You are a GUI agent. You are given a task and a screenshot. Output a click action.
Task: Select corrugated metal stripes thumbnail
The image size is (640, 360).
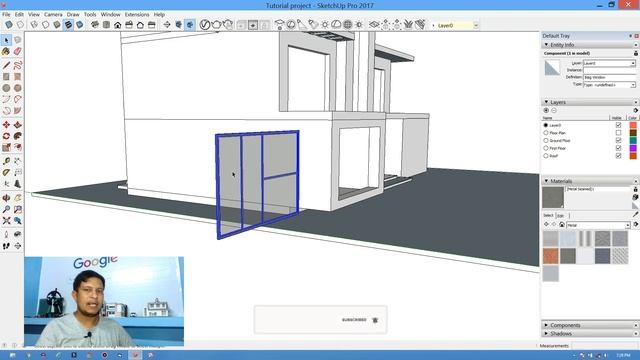(585, 239)
